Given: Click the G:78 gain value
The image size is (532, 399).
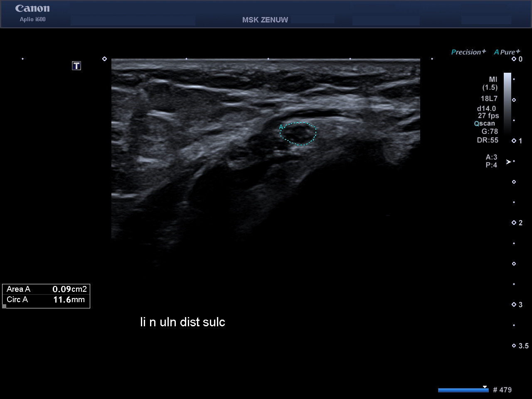Looking at the screenshot, I should (490, 131).
